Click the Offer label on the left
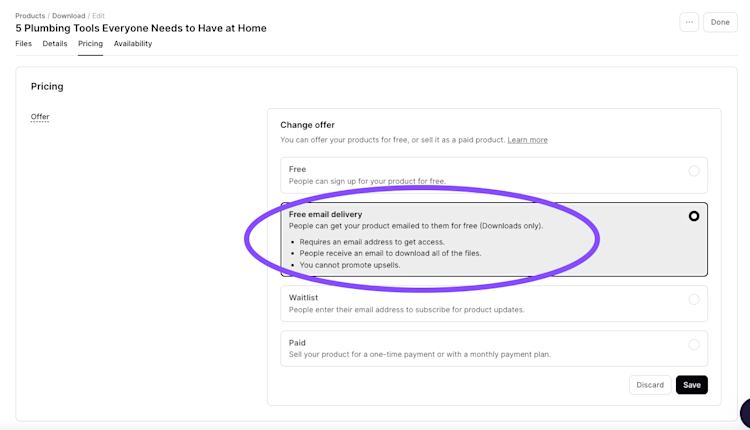750x430 pixels. tap(40, 117)
